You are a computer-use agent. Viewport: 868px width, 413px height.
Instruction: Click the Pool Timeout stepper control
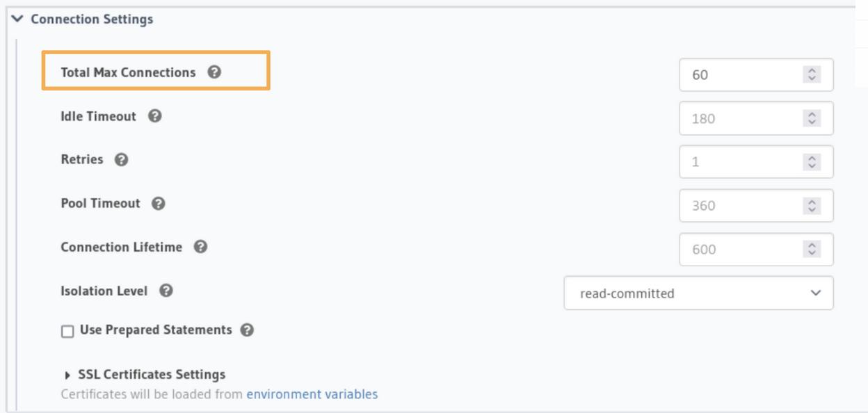pos(812,206)
